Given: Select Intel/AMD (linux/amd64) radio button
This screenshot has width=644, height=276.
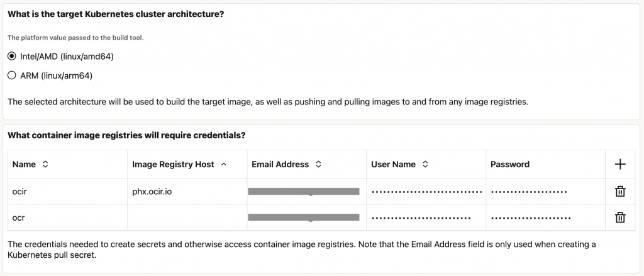Looking at the screenshot, I should tap(12, 57).
